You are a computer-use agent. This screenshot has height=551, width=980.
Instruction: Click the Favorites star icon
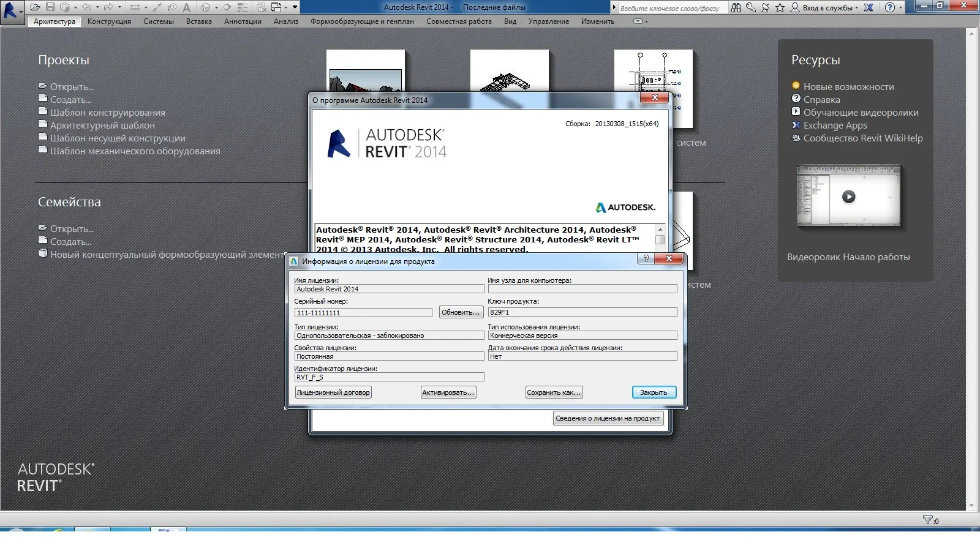780,7
